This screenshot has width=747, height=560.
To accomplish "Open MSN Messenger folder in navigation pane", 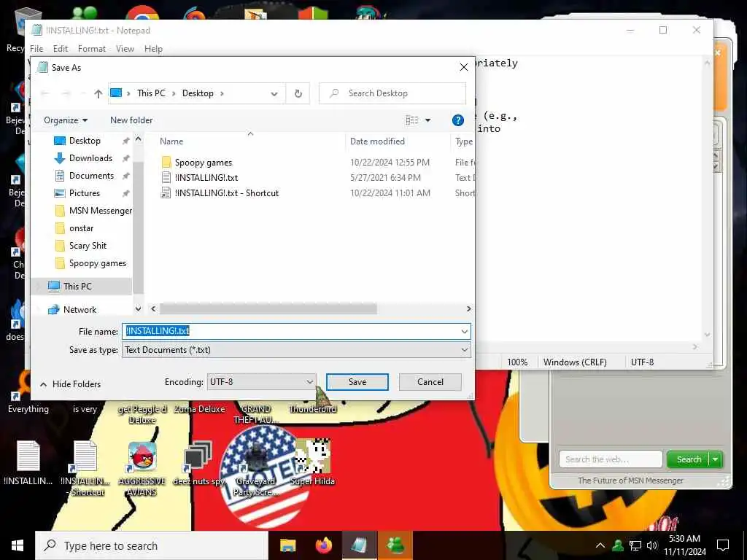I will (100, 211).
